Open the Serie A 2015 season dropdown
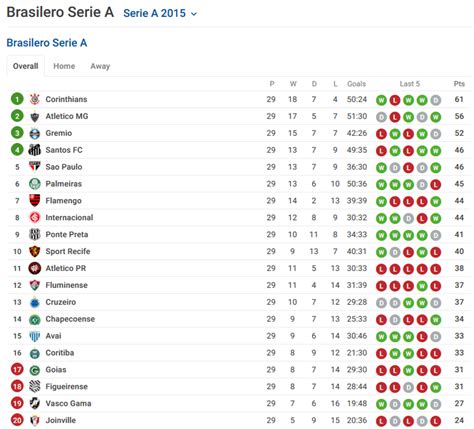The height and width of the screenshot is (429, 474). 160,13
